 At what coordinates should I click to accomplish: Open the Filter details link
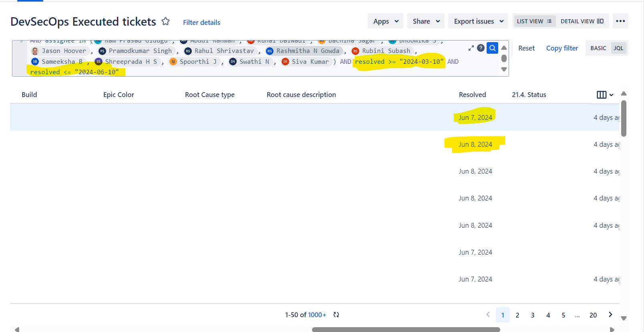[x=201, y=22]
